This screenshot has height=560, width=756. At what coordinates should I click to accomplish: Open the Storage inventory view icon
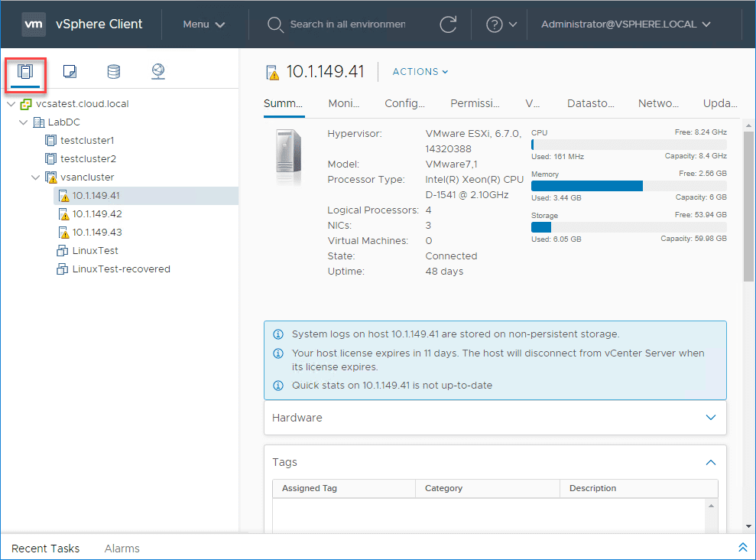113,72
